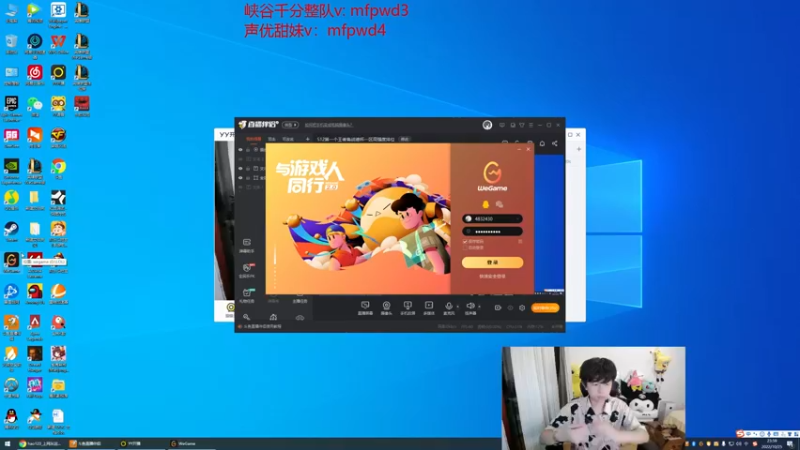
Task: Click the Sogou input method toolbar logo
Action: [x=740, y=434]
